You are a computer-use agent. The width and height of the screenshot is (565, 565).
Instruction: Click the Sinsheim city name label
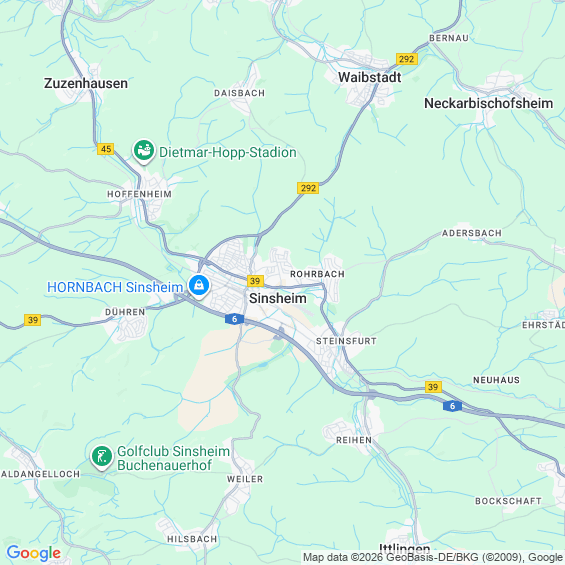click(x=278, y=298)
